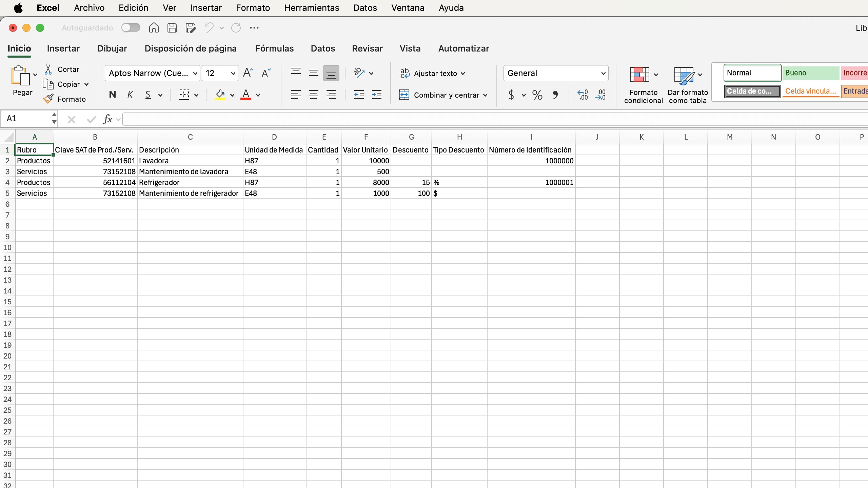Switch to the Fórmulas ribbon tab

tap(274, 48)
